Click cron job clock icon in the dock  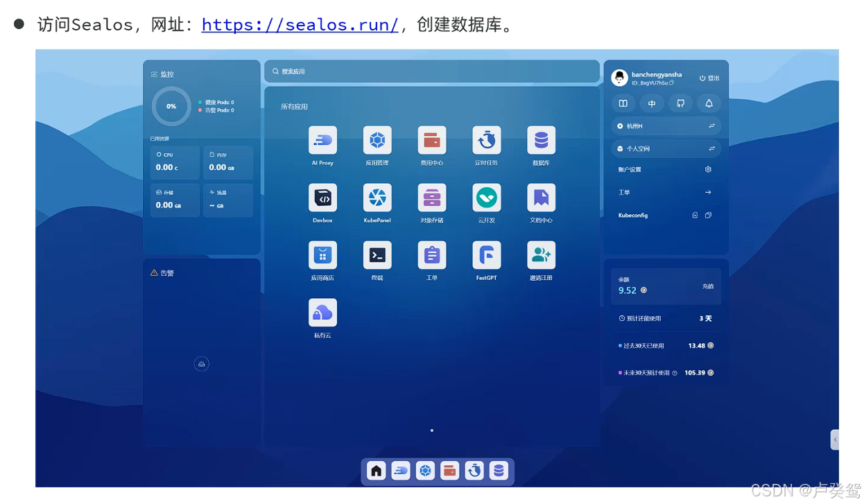pos(474,471)
